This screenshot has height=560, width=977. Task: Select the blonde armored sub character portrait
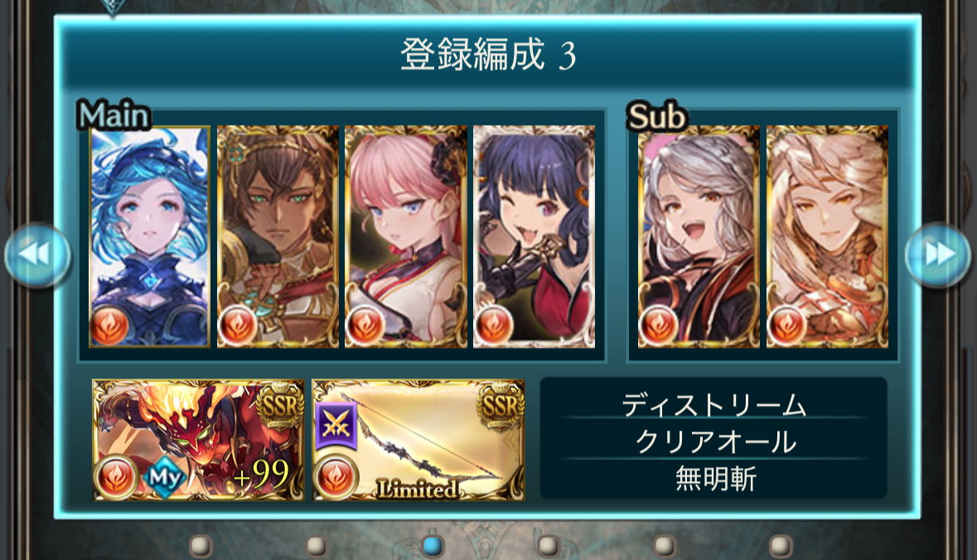828,237
